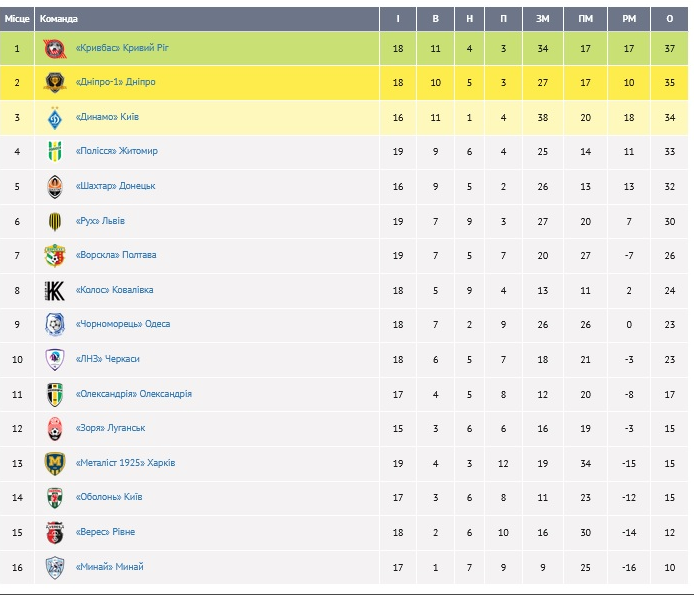Click the Chornomorets Odesa club crest
The height and width of the screenshot is (595, 694).
pyautogui.click(x=54, y=325)
